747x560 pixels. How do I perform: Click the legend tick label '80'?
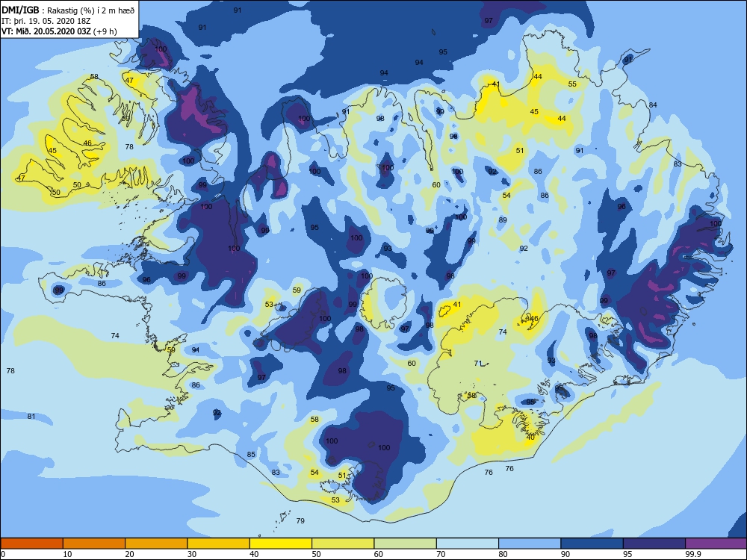pyautogui.click(x=503, y=554)
